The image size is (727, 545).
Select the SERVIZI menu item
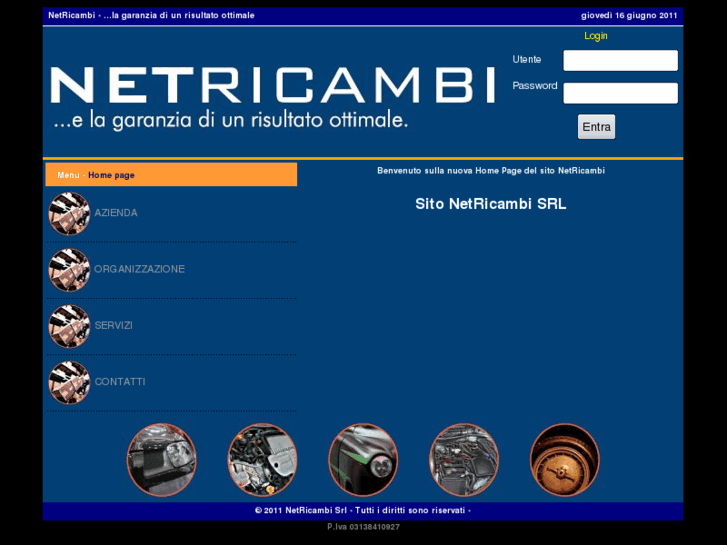114,326
